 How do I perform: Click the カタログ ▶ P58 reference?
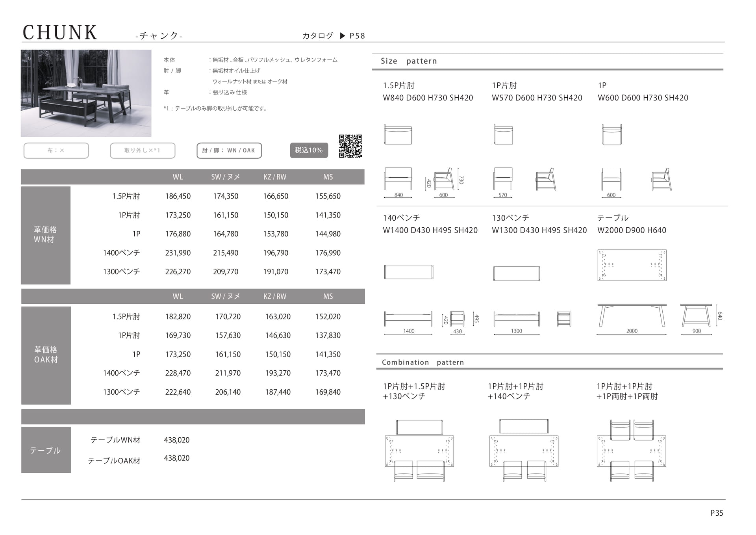tap(334, 36)
